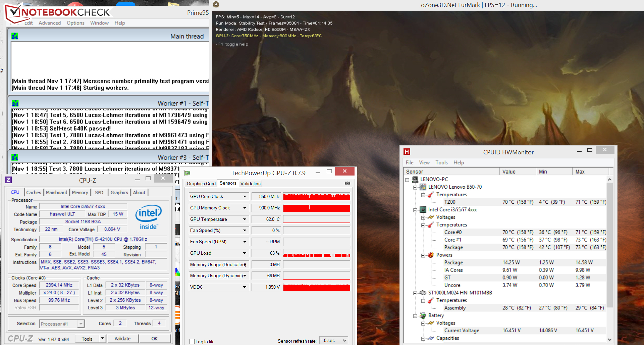Click the FurMark title bar icon

click(216, 4)
